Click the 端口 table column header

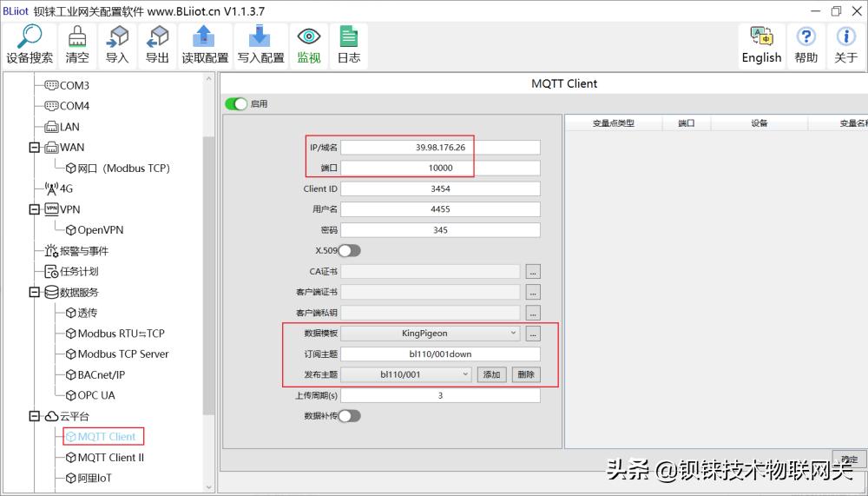coord(687,123)
